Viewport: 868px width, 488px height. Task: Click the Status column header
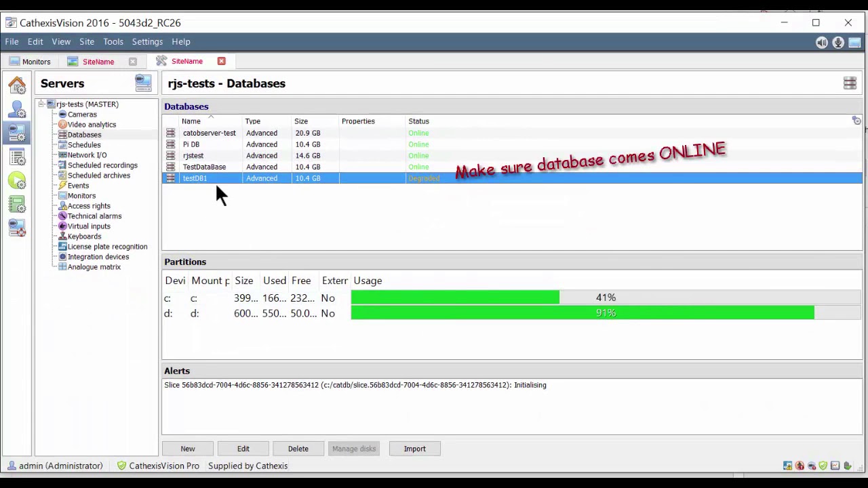(x=418, y=121)
